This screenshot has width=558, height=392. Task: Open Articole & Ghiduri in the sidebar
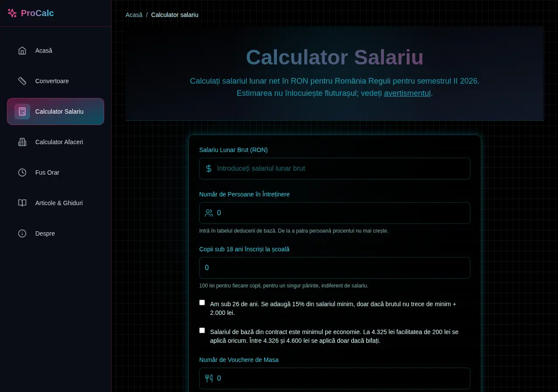click(x=55, y=203)
